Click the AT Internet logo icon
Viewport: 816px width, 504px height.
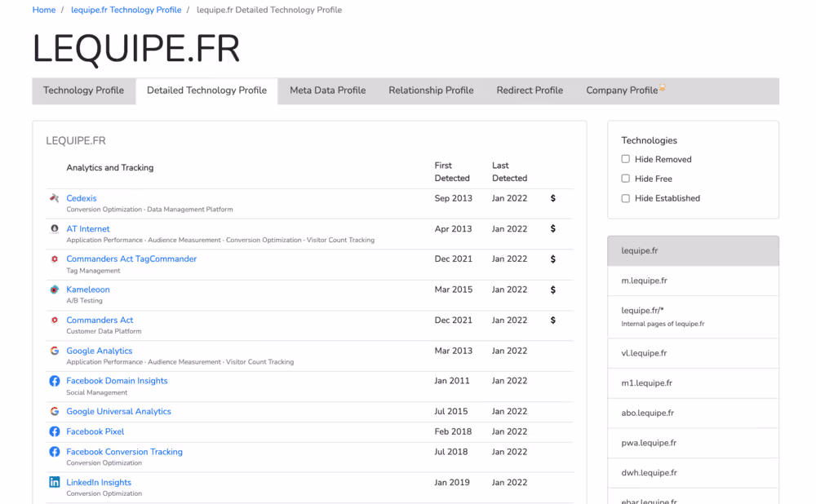(54, 229)
